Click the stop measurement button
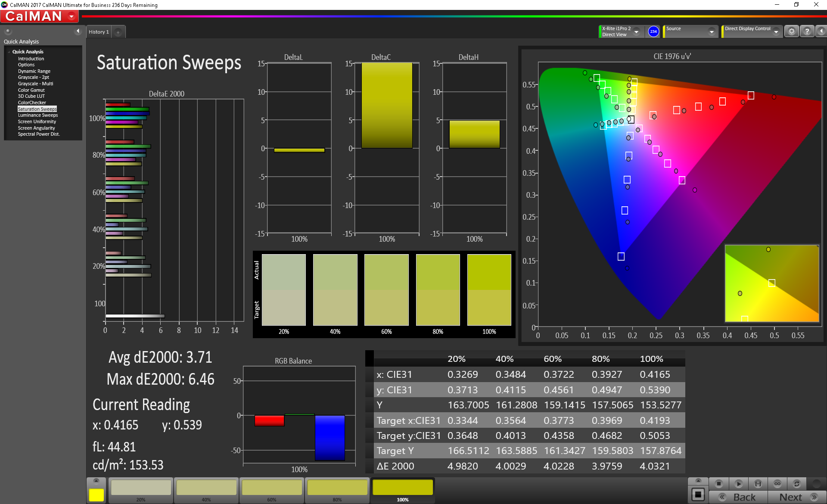The image size is (827, 504). tap(718, 484)
